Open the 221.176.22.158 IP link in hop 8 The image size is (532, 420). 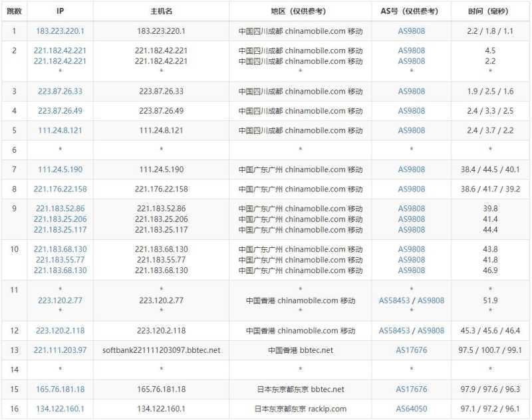click(x=60, y=189)
